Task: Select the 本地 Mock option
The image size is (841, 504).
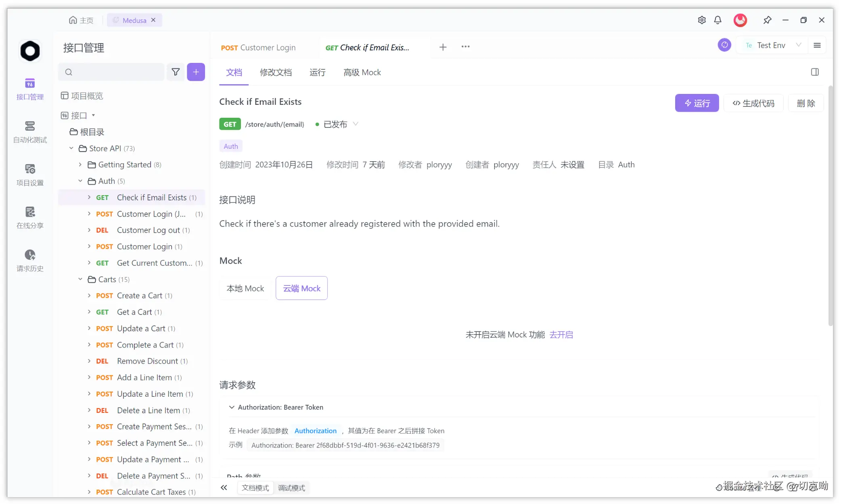Action: 245,288
